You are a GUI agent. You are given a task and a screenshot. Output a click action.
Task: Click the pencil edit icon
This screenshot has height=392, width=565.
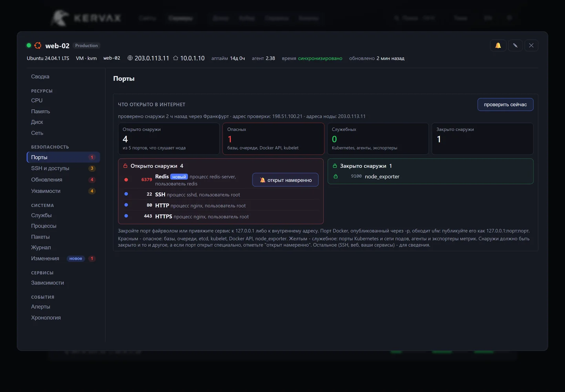click(x=515, y=45)
